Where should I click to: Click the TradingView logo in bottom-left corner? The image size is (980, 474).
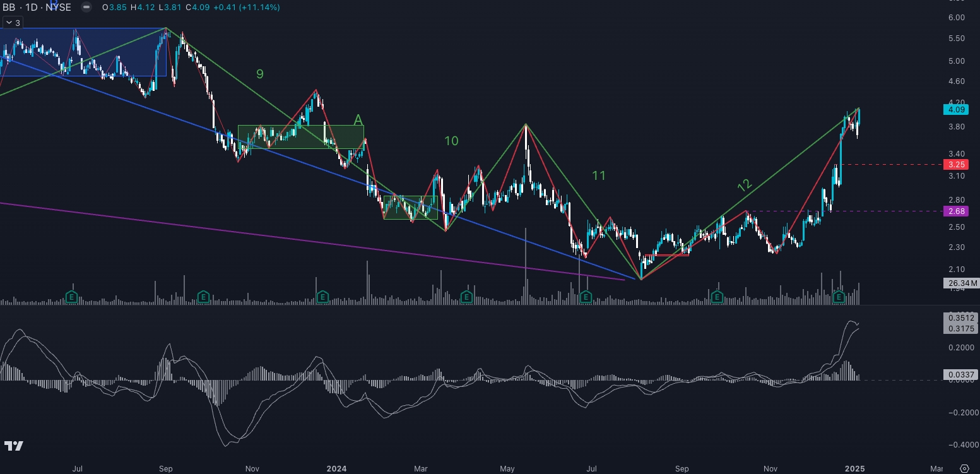14,446
